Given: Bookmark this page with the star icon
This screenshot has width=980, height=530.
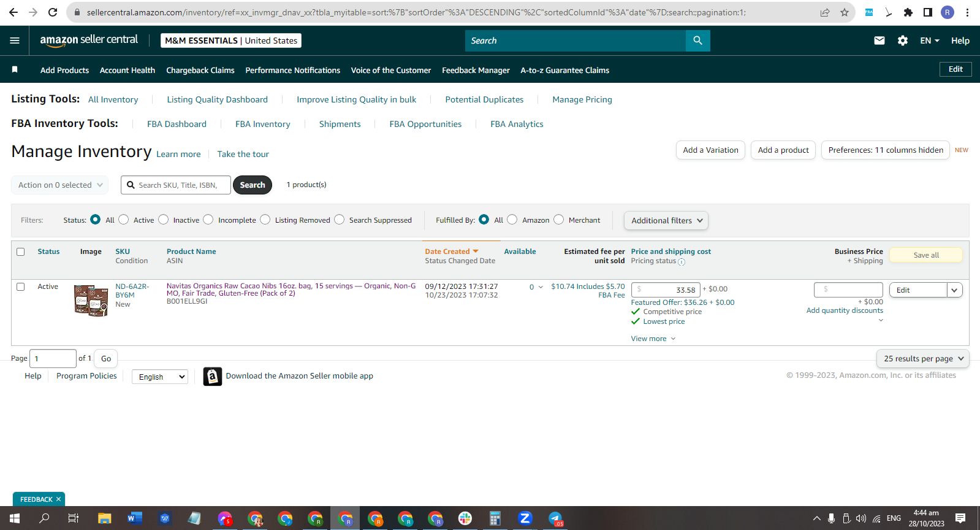Looking at the screenshot, I should [x=845, y=12].
